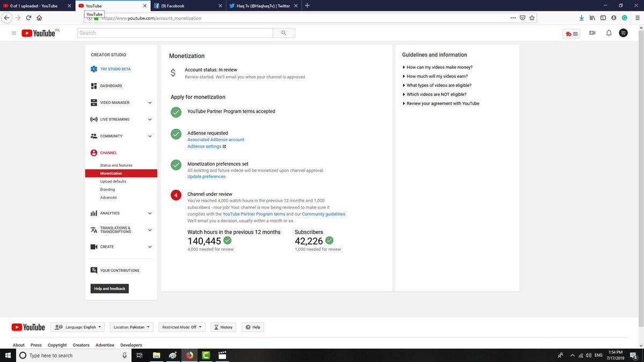This screenshot has width=644, height=362.
Task: Open the Restricted Mode: Off dropdown
Action: tap(182, 327)
